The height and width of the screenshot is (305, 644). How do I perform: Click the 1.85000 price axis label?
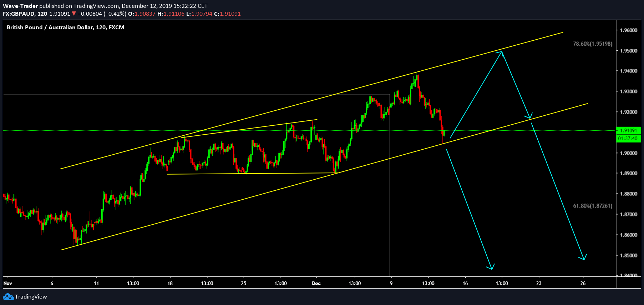pyautogui.click(x=629, y=256)
